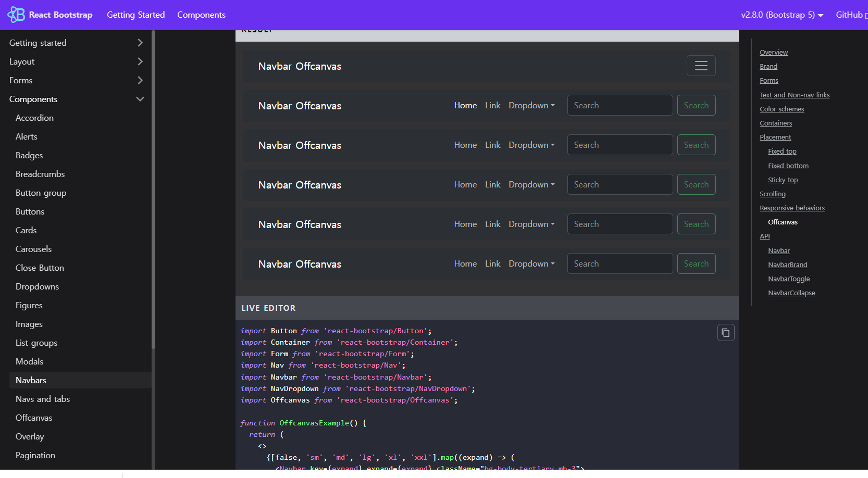
Task: Jump to Fixed top section
Action: click(782, 151)
